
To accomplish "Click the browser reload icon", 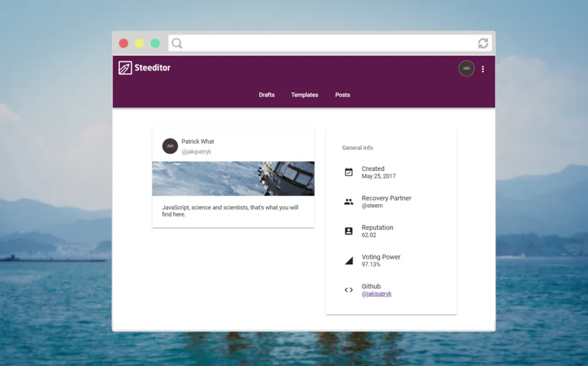I will pyautogui.click(x=483, y=43).
